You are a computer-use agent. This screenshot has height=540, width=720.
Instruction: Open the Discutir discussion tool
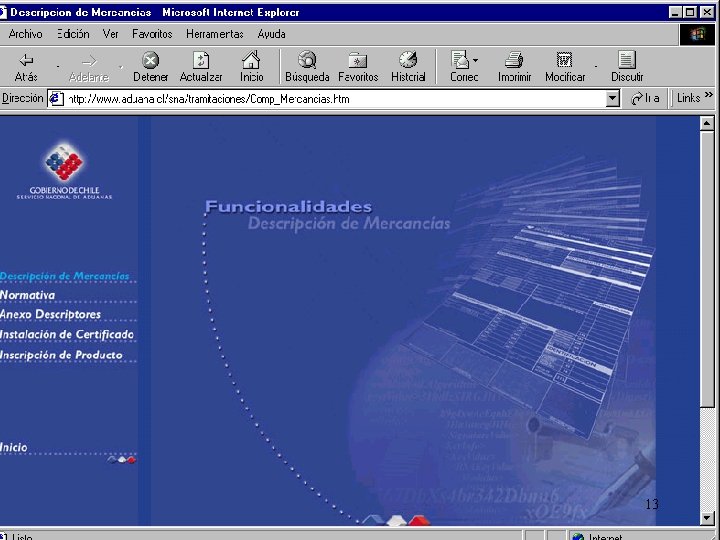click(627, 67)
